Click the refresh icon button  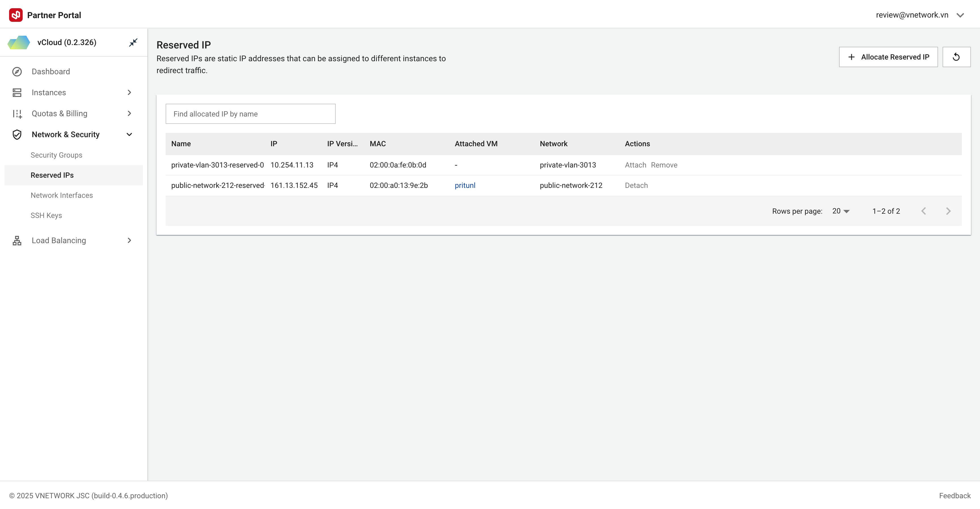tap(956, 57)
